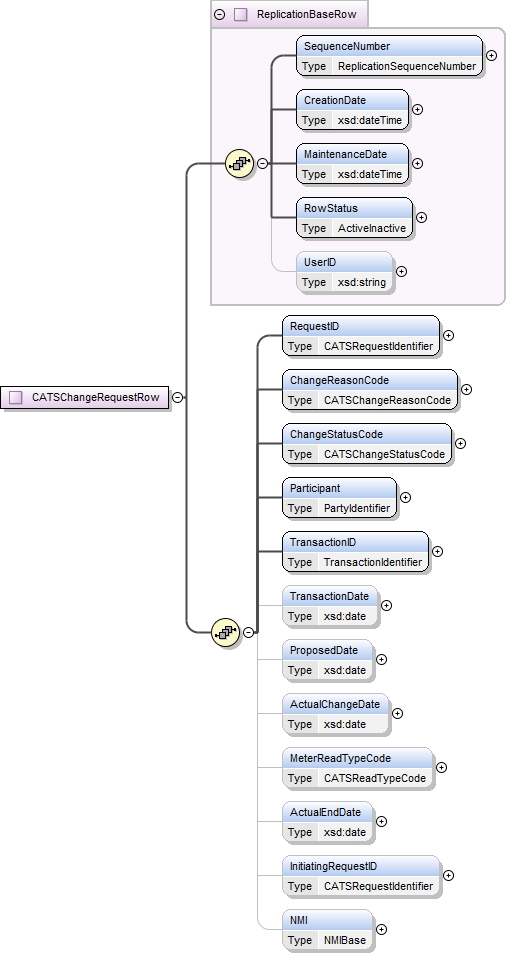The height and width of the screenshot is (955, 507).
Task: Expand the ProposedDate element
Action: click(381, 660)
